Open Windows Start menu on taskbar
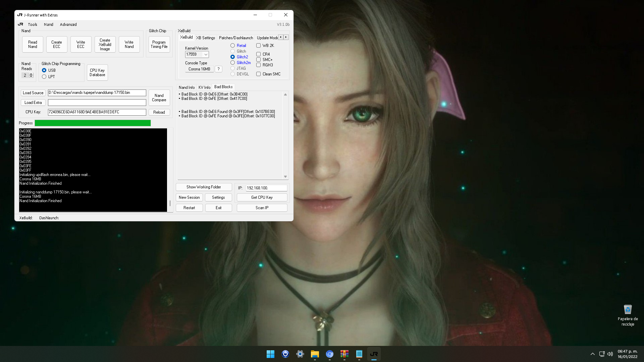The image size is (644, 362). coord(270,354)
